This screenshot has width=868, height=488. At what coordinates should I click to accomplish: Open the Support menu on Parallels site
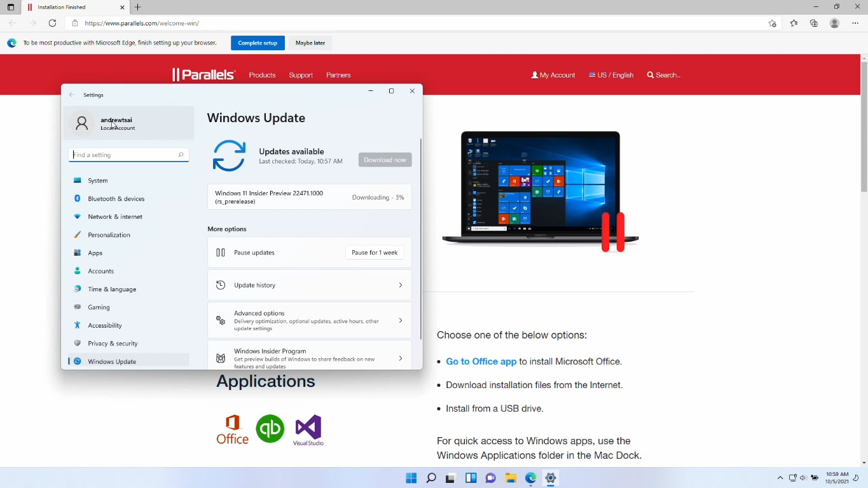click(x=301, y=75)
